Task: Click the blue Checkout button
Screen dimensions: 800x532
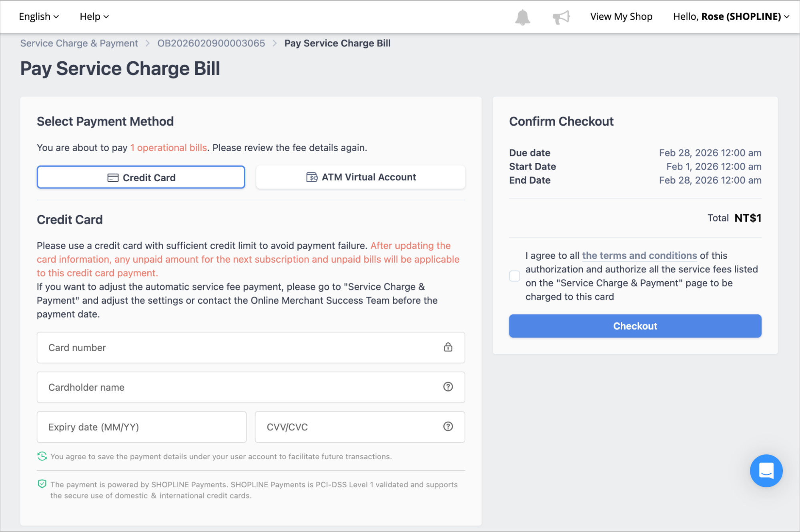Action: [635, 326]
